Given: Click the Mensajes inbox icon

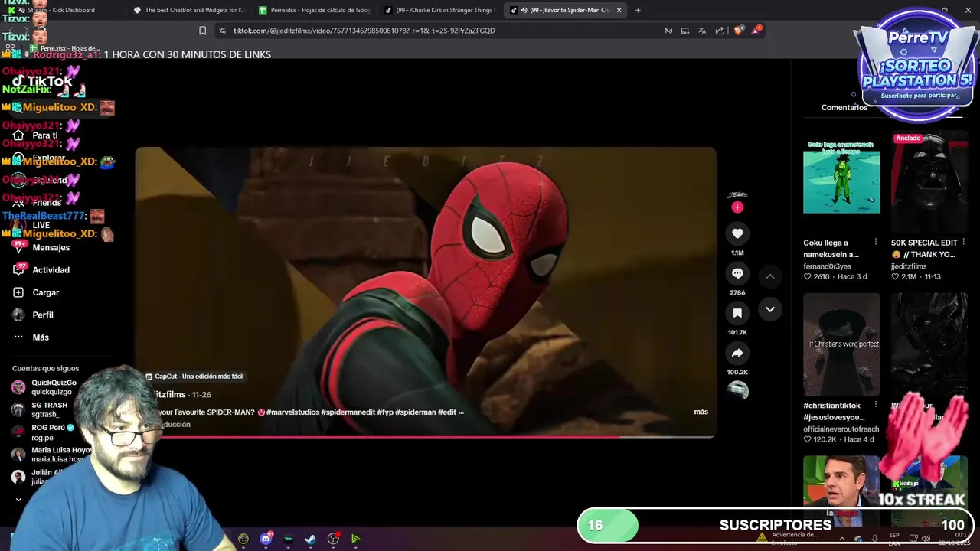Looking at the screenshot, I should tap(18, 247).
